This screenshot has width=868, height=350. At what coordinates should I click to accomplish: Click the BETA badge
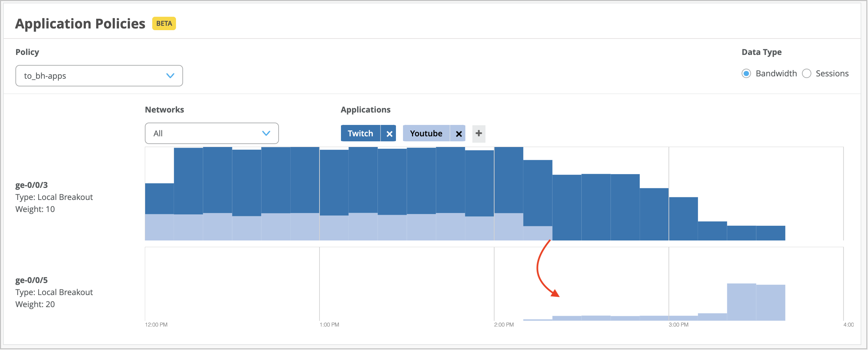[x=164, y=23]
